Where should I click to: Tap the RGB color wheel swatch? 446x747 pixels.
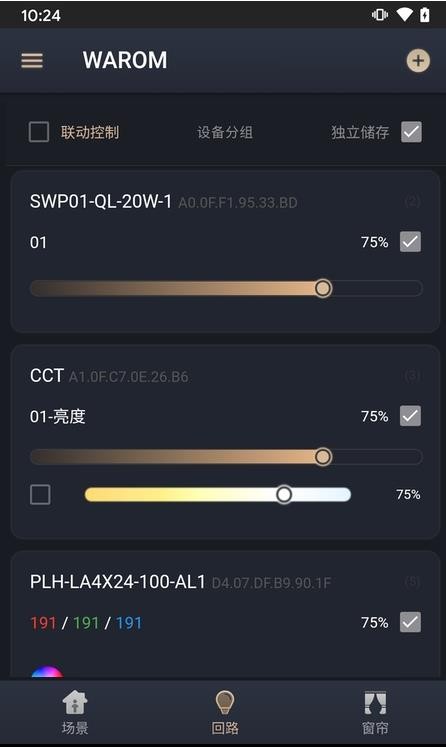(47, 672)
